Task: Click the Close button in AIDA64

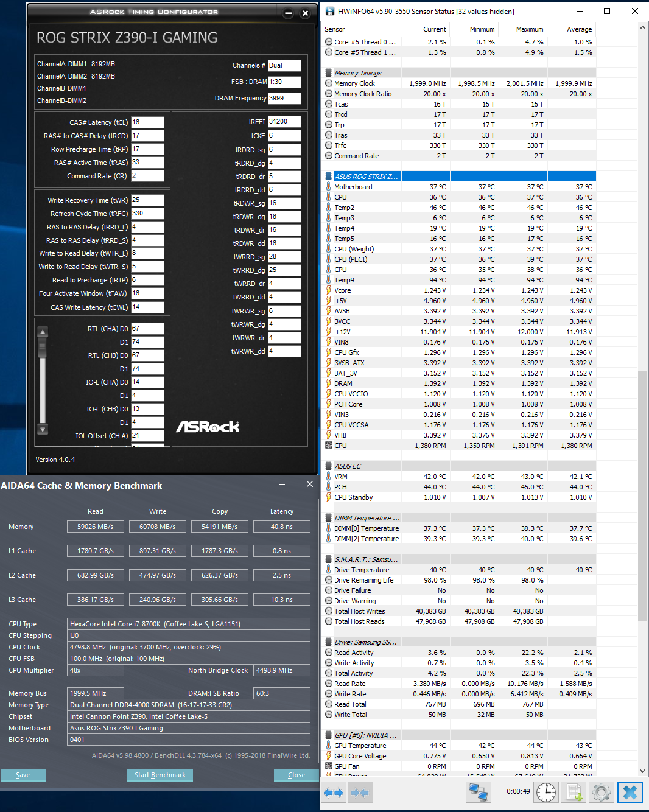Action: pyautogui.click(x=296, y=775)
